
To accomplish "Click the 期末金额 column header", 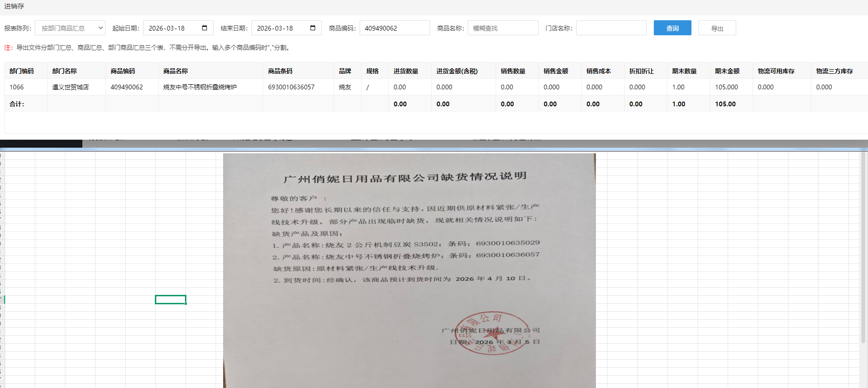I will (727, 71).
